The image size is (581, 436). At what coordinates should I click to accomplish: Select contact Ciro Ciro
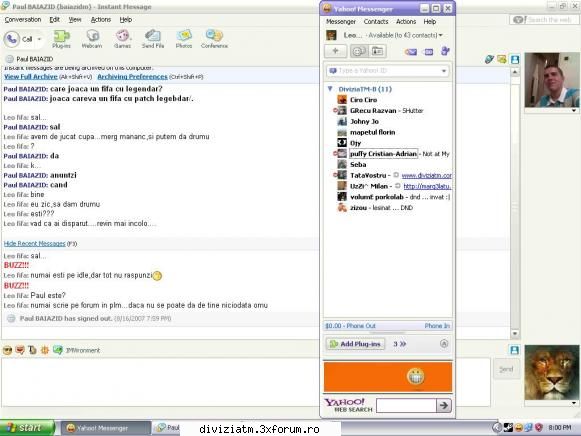(x=363, y=100)
